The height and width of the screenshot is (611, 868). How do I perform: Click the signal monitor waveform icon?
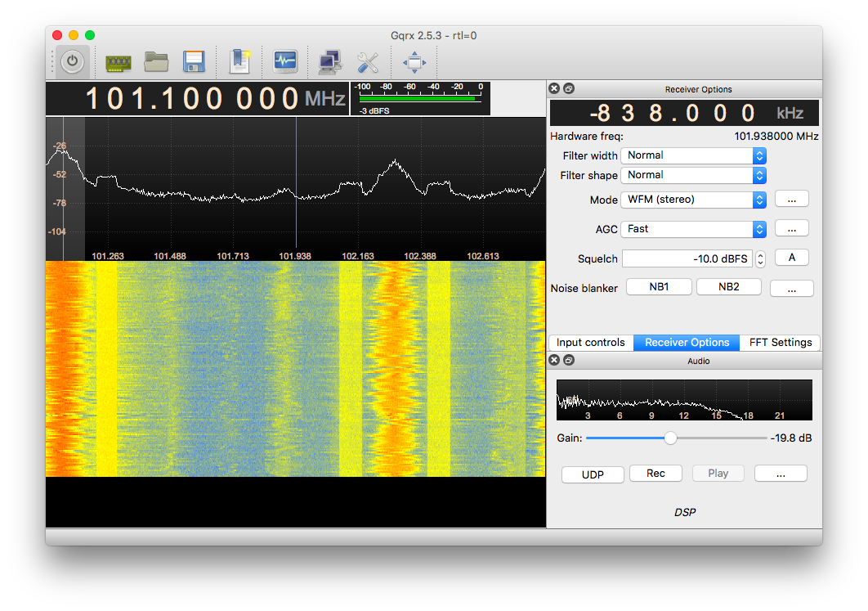pos(285,61)
